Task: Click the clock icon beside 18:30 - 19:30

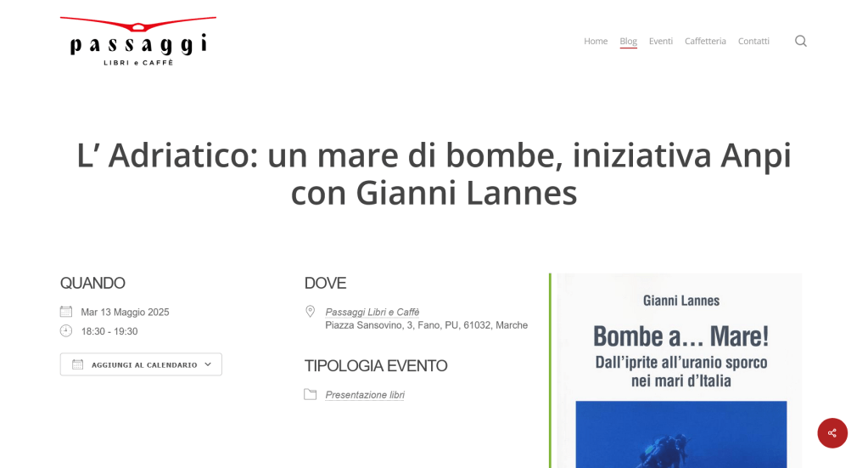Action: click(66, 330)
